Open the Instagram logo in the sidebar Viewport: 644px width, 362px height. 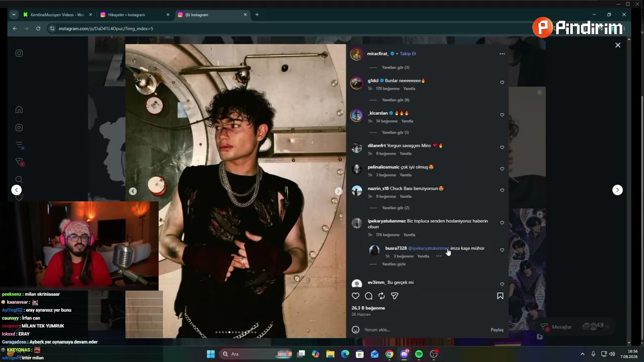19,53
